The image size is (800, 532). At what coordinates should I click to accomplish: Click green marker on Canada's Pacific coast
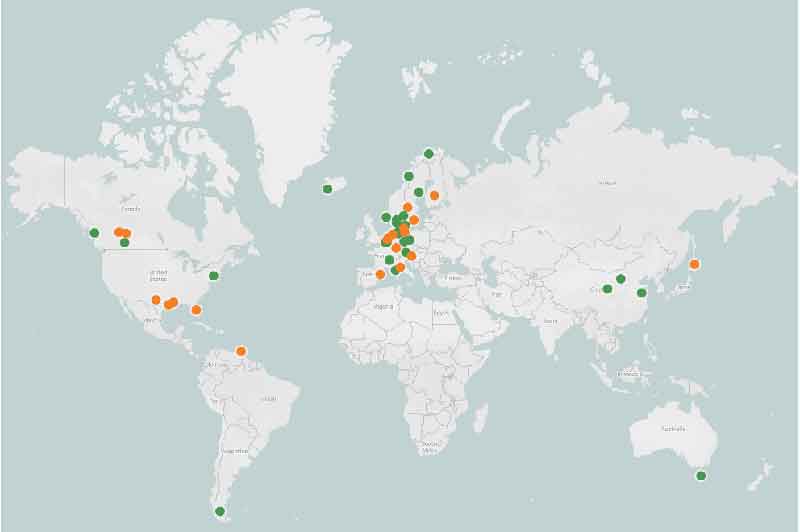[94, 233]
